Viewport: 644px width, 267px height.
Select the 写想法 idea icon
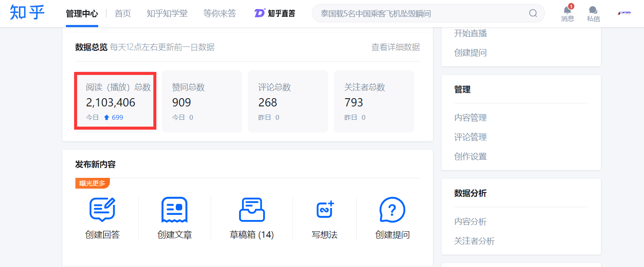[324, 209]
